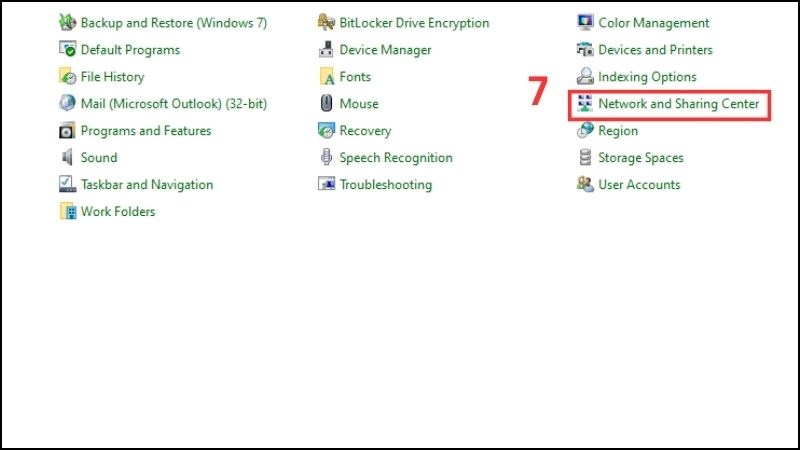
Task: Click the Recovery icon
Action: (326, 131)
